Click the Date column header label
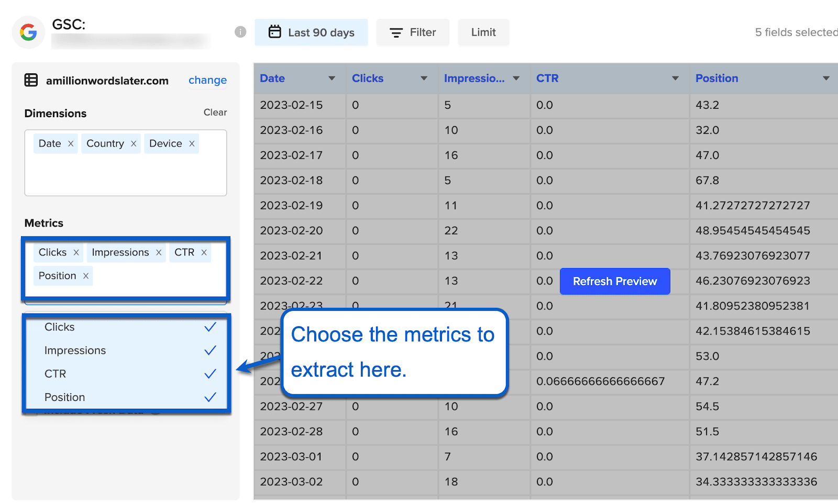The image size is (838, 504). pyautogui.click(x=272, y=79)
